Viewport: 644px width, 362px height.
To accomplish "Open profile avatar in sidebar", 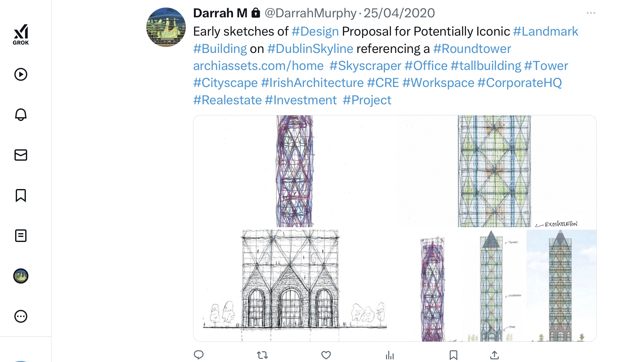I will (x=21, y=276).
